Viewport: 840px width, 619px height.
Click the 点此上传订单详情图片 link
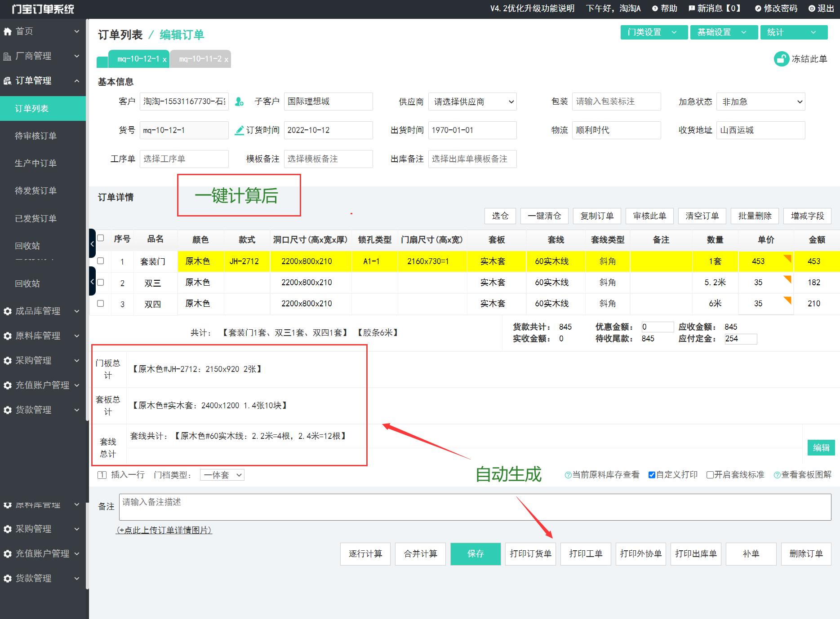[164, 530]
